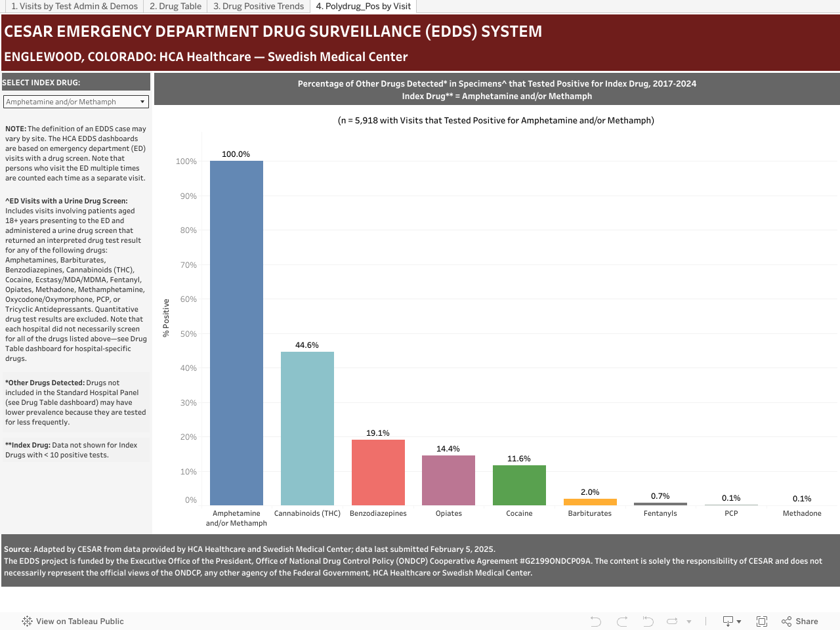The image size is (840, 630).
Task: Open the small arrow beside the replay icon
Action: pos(689,621)
